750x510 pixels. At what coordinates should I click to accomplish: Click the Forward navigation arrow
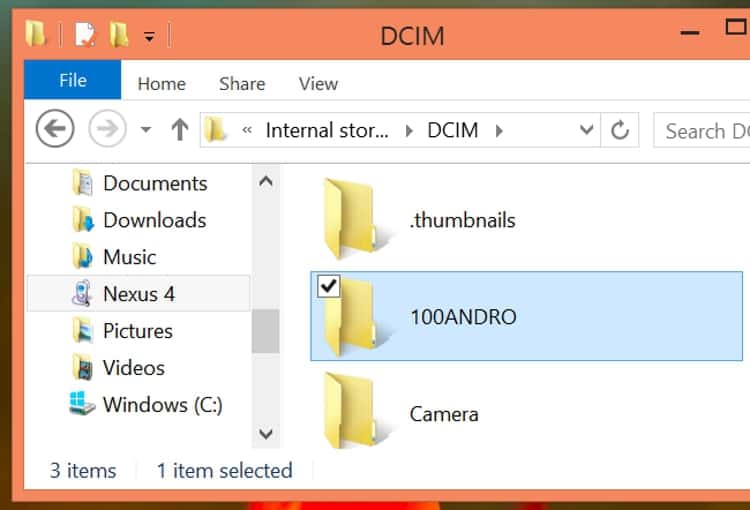[107, 130]
